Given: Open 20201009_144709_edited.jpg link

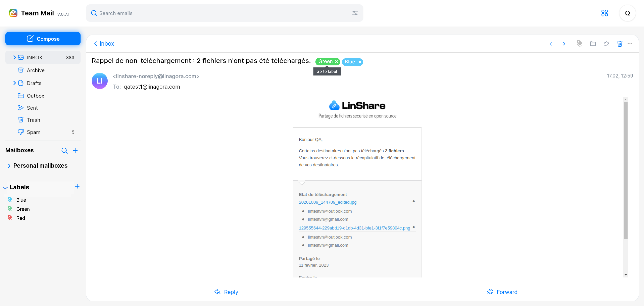Looking at the screenshot, I should point(328,202).
